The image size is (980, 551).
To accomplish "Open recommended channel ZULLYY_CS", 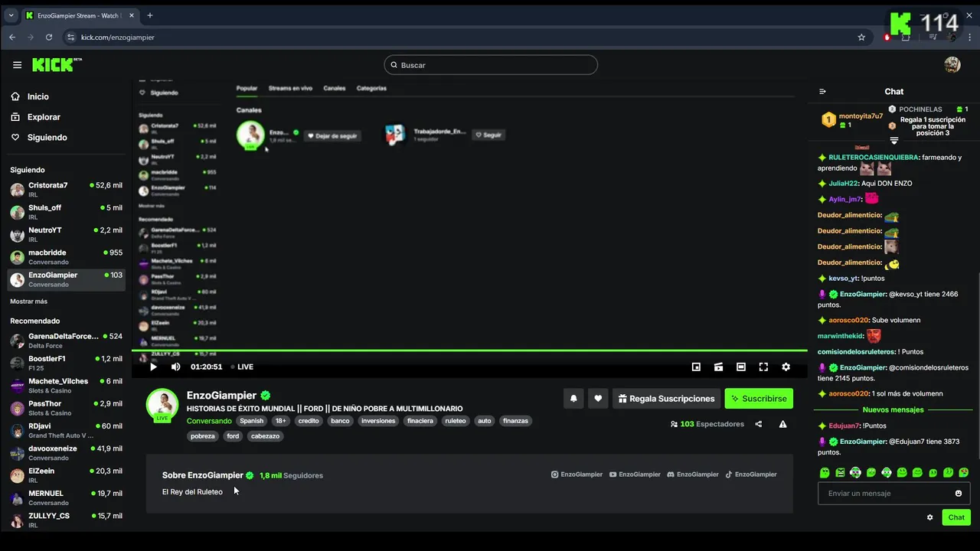I will click(x=66, y=520).
